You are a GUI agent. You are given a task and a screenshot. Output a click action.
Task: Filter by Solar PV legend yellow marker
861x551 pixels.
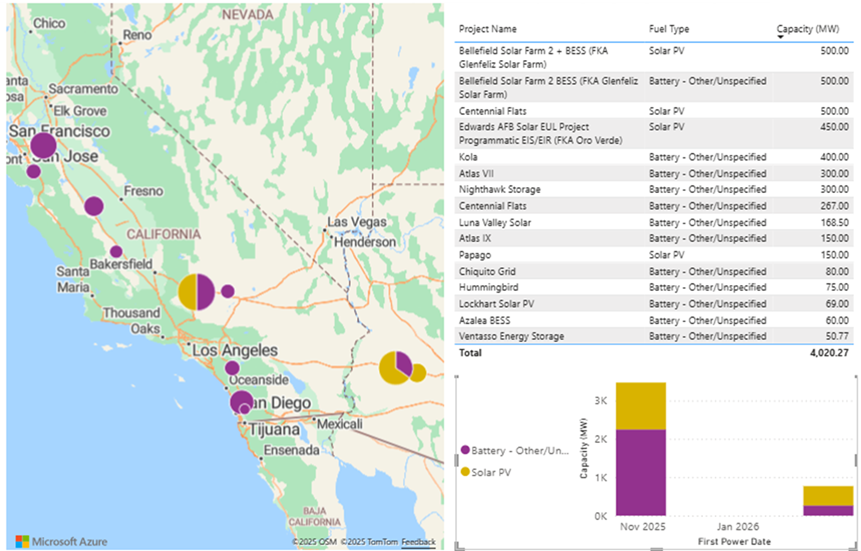point(464,470)
